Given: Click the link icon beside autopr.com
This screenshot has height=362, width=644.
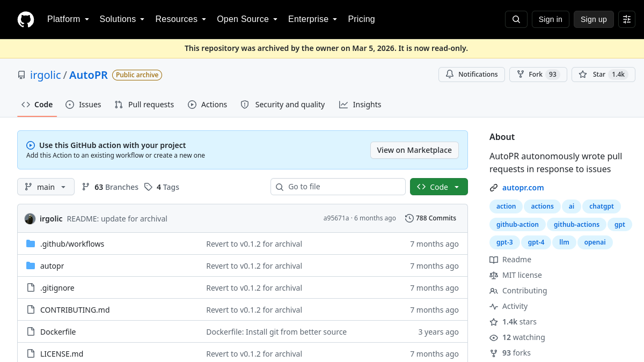Looking at the screenshot, I should click(494, 188).
